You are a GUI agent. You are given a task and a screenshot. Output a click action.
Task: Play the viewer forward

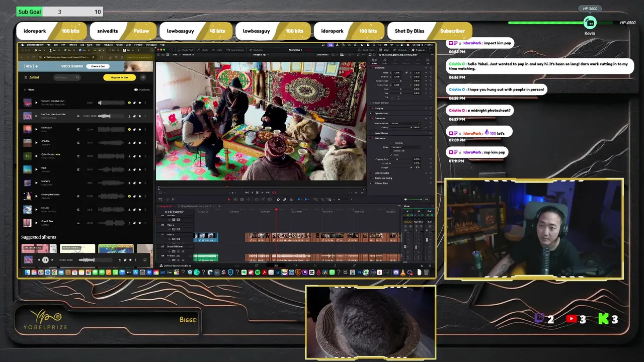click(262, 193)
